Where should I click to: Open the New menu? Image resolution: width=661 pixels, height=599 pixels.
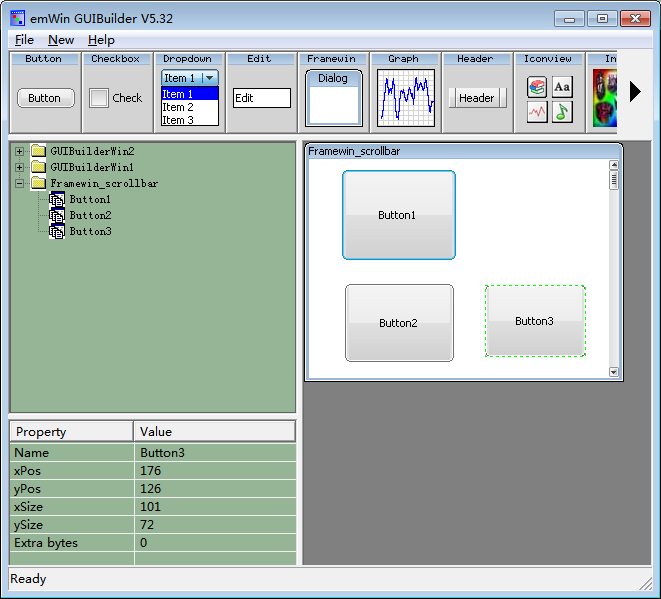coord(61,40)
